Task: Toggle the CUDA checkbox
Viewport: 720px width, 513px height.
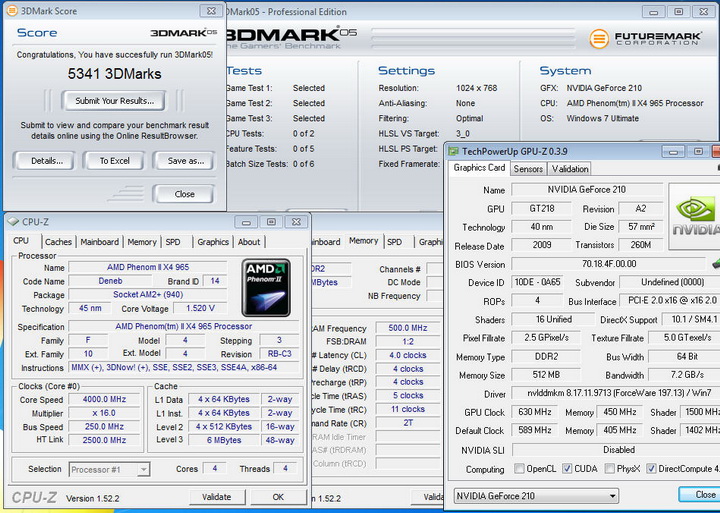Action: 567,469
